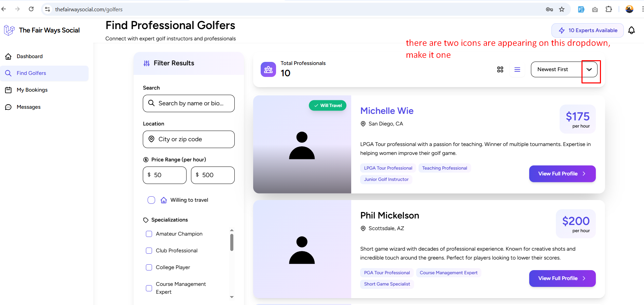Tick the Club Professional checkbox

pos(149,251)
